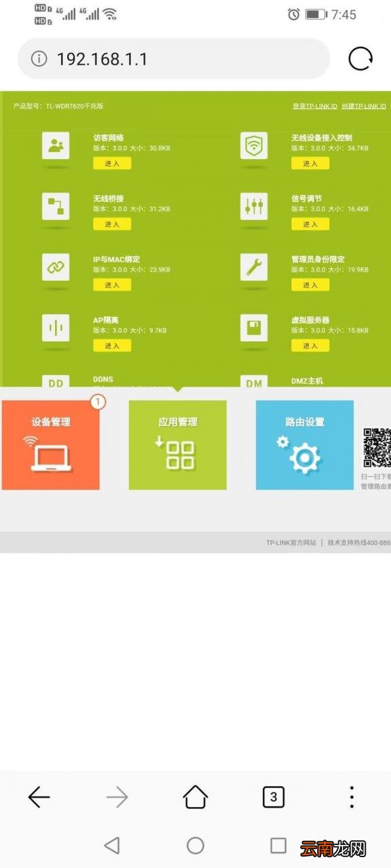Tap the 192.168.1.1 address bar
The height and width of the screenshot is (868, 391).
pos(174,59)
